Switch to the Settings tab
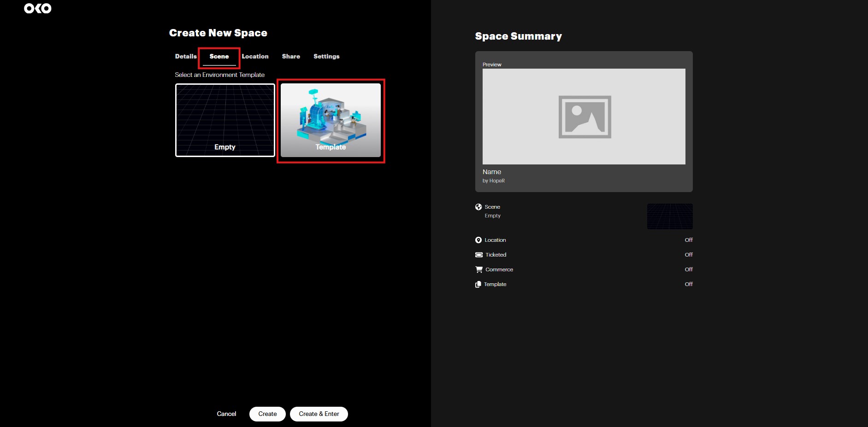868x427 pixels. (326, 56)
